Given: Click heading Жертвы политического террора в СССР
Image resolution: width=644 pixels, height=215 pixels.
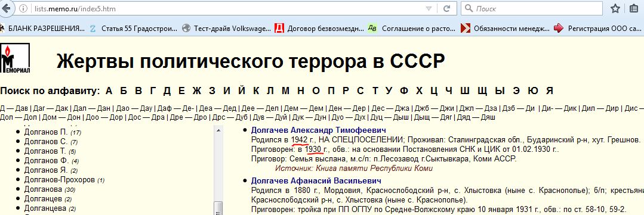Looking at the screenshot, I should [x=251, y=62].
